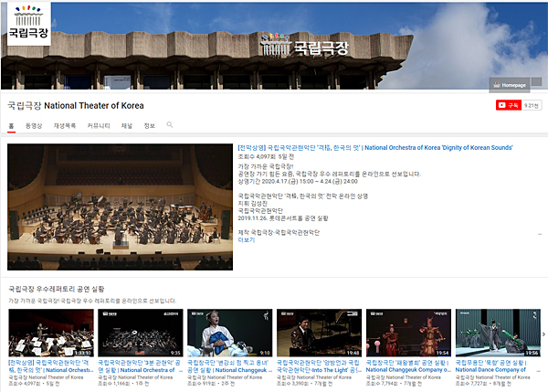Click channel name under the 19:54 video
548x392 pixels.
pos(404,377)
